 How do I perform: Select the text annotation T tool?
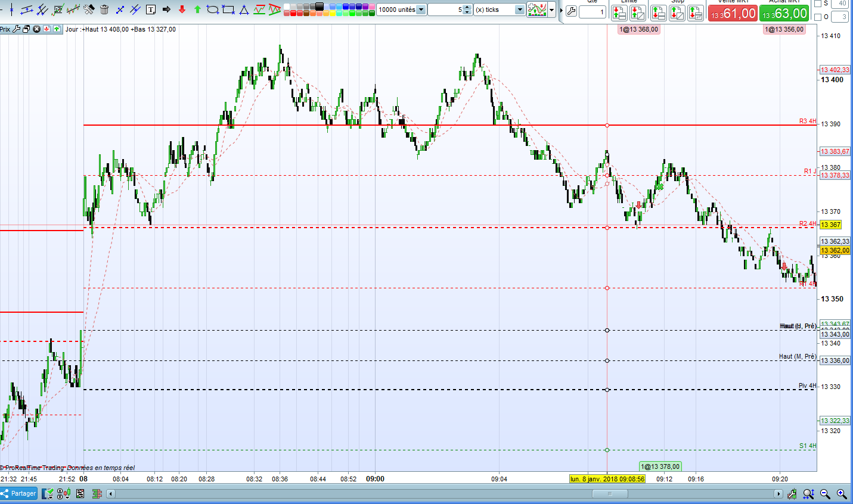pyautogui.click(x=151, y=10)
